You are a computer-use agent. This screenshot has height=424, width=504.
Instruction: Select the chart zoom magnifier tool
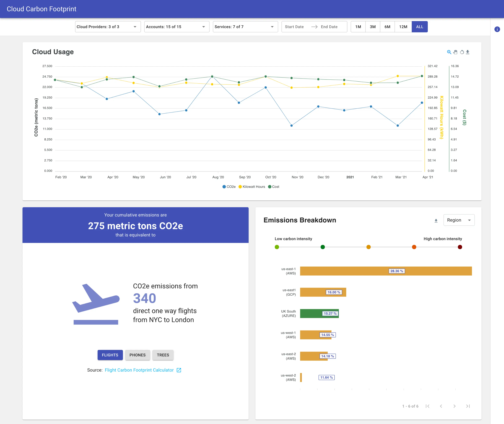[449, 52]
